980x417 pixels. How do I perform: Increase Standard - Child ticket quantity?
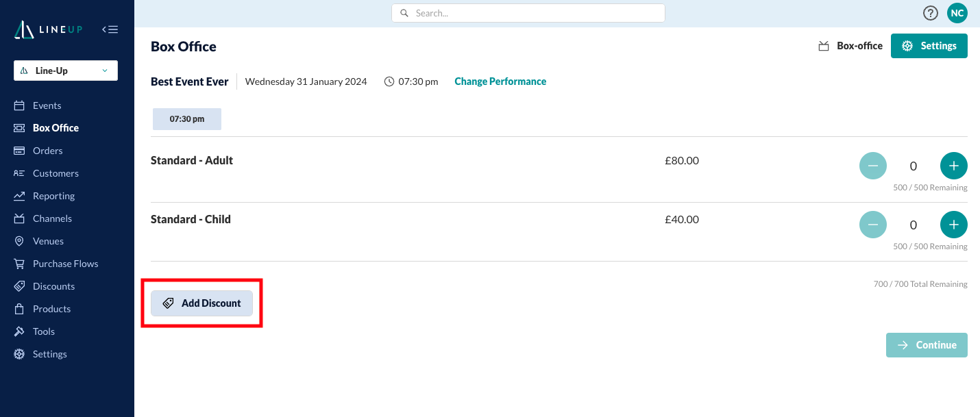(953, 225)
